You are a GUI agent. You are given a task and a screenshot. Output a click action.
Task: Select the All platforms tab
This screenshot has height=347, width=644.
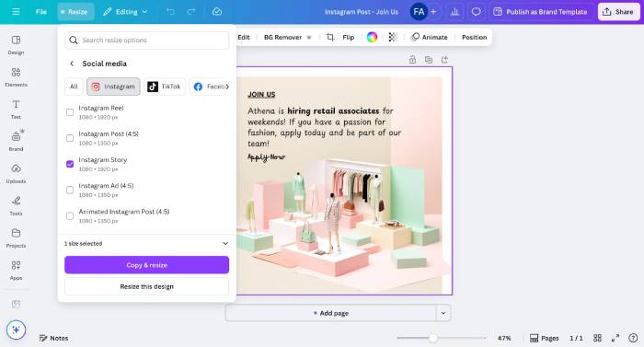point(74,87)
